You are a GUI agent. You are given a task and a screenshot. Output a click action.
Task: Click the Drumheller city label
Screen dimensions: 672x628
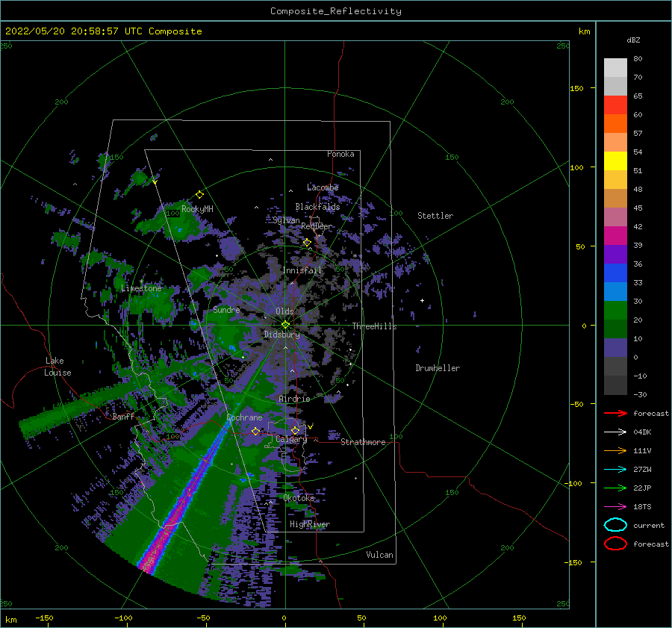[x=438, y=368]
